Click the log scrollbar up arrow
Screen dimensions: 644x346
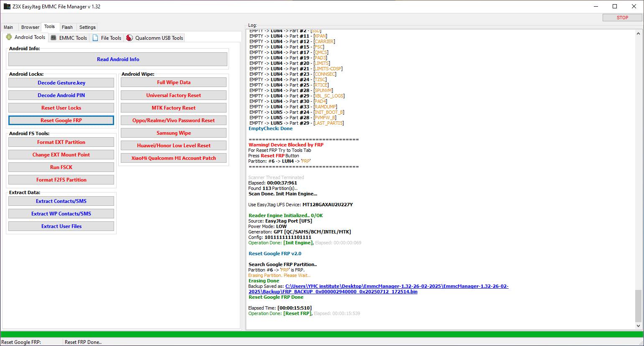point(638,33)
